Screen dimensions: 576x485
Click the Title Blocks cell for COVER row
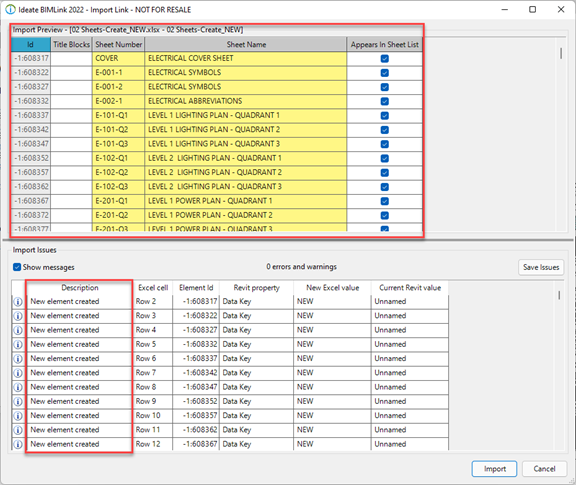tap(71, 58)
